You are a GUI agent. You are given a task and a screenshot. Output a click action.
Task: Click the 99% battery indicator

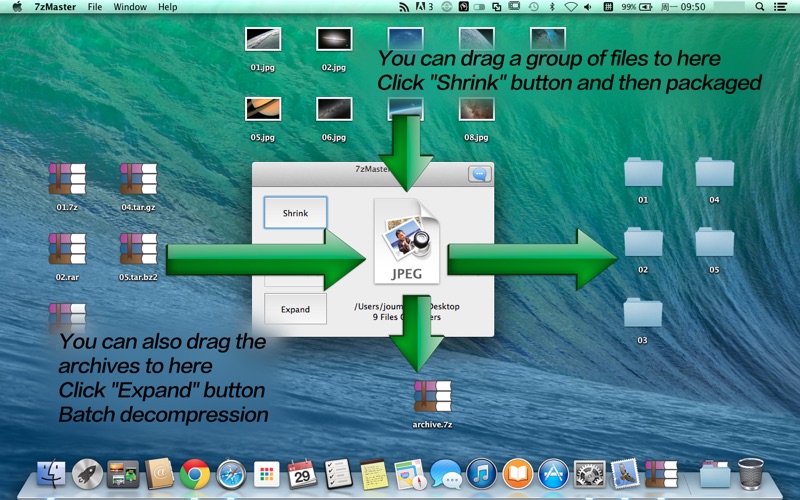tap(637, 7)
